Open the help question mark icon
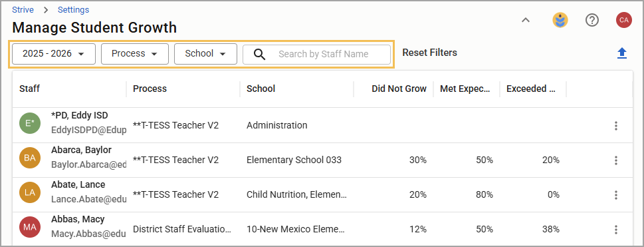644x247 pixels. 592,20
